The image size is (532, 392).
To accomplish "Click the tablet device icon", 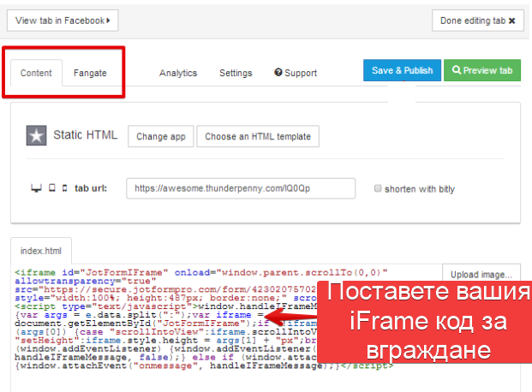I will (x=51, y=188).
